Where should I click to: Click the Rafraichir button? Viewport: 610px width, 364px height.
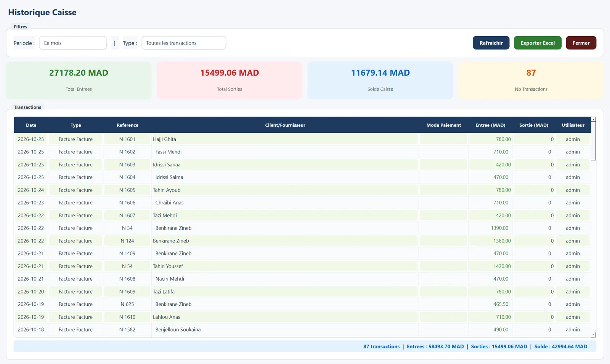click(491, 43)
